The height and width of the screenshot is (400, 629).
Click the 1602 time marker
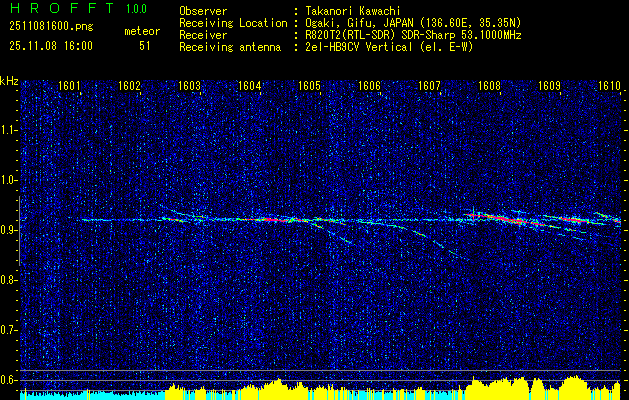coord(129,86)
